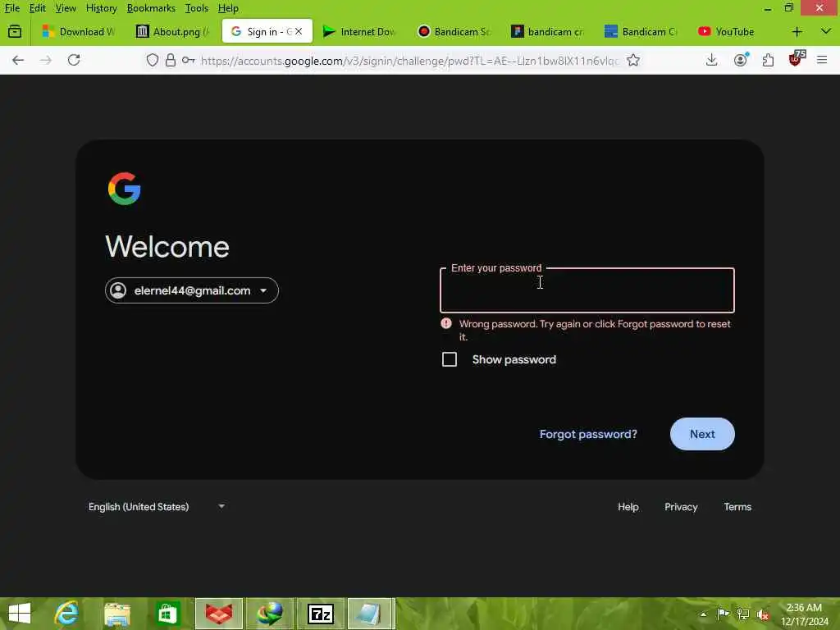Open the View menu
Screen dimensions: 840x630
[66, 8]
